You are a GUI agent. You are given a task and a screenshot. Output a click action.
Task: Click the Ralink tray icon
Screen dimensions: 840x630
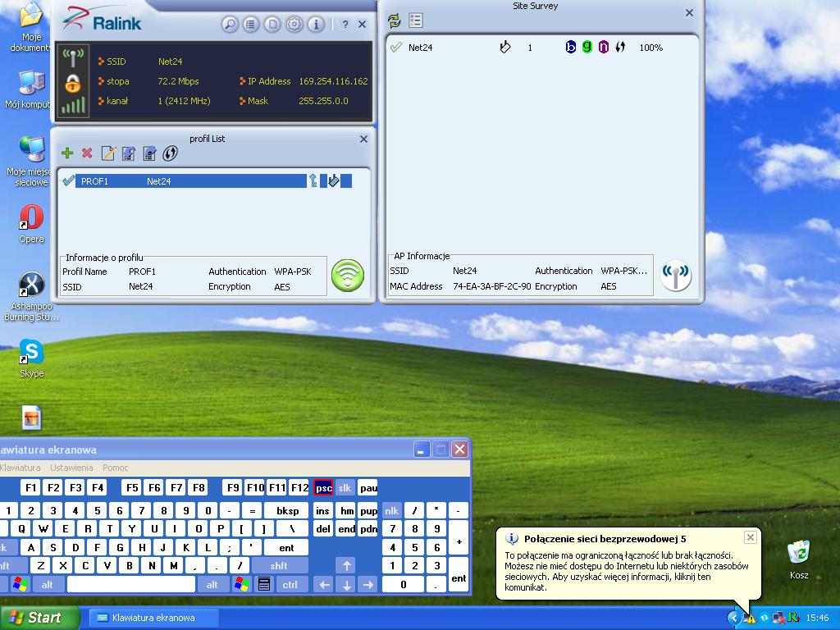793,618
